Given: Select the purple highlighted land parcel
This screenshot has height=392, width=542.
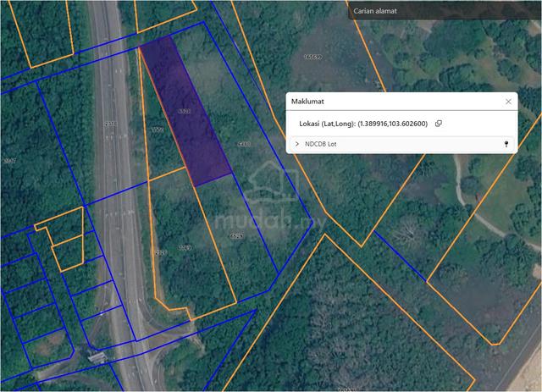Looking at the screenshot, I should [185, 111].
